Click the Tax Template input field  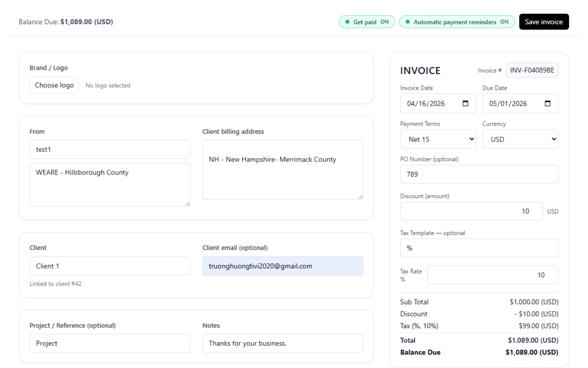[x=479, y=248]
